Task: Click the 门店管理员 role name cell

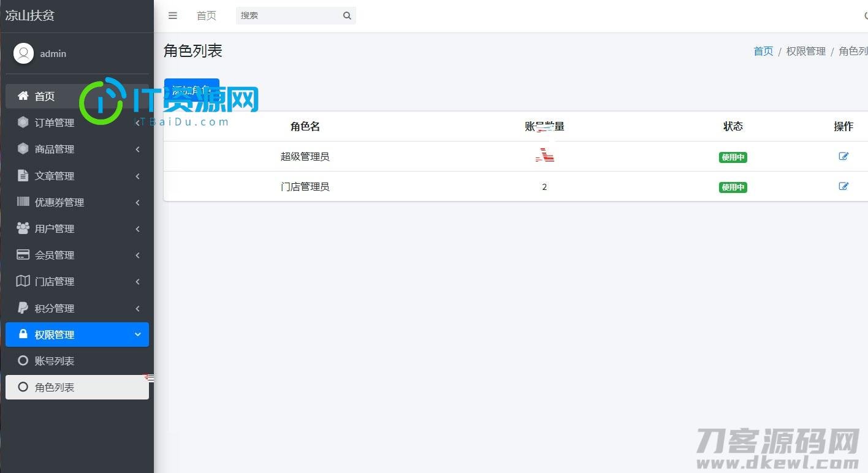Action: [x=305, y=186]
